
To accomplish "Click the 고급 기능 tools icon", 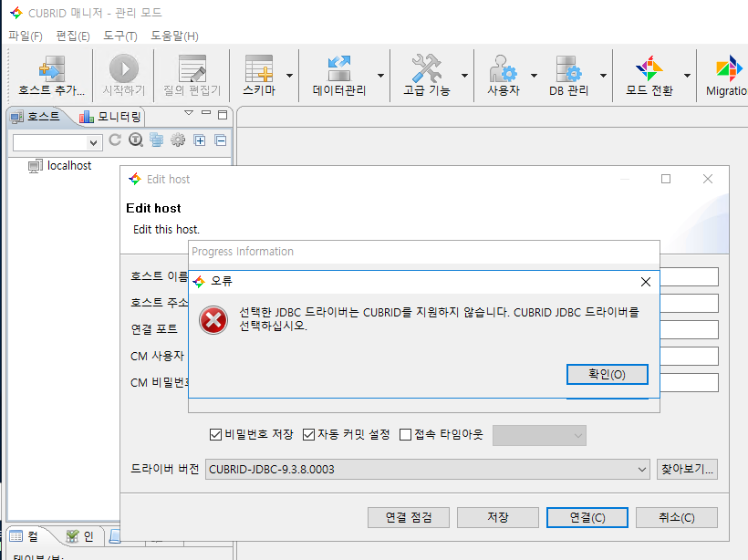I will pos(427,68).
